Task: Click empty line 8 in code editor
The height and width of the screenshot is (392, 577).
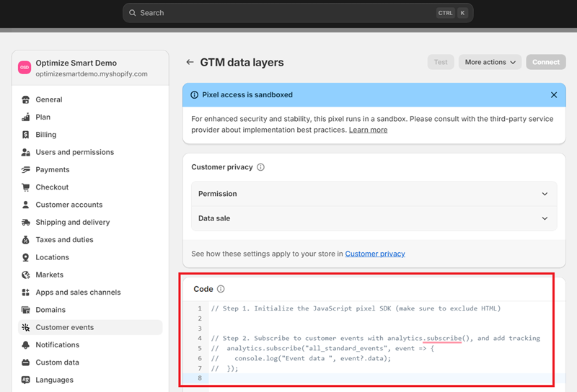Action: 374,378
